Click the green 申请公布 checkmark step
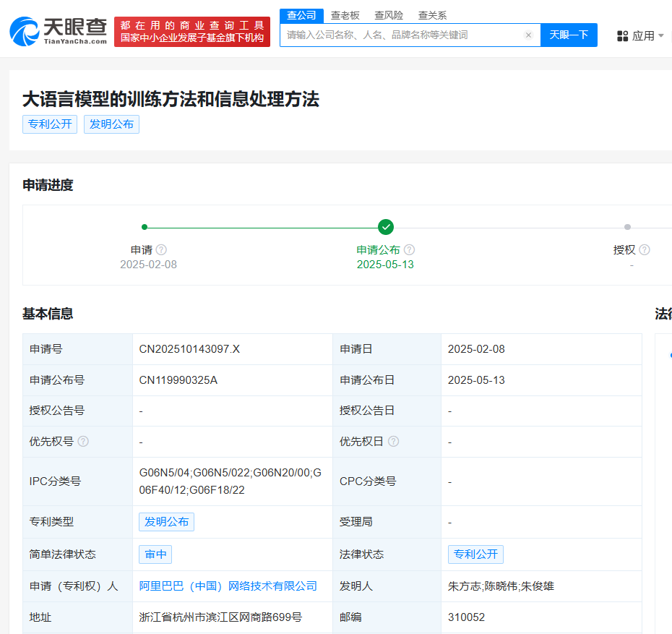672x634 pixels. [386, 227]
